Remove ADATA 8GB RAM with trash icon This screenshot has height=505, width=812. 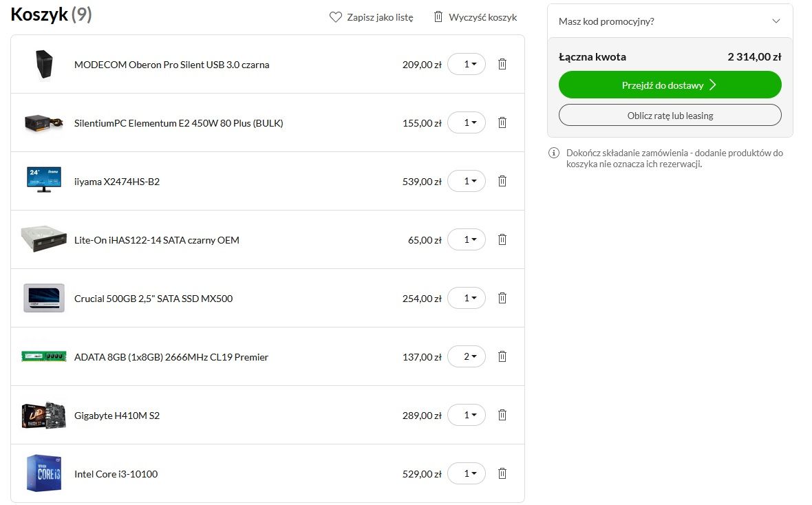click(x=502, y=357)
